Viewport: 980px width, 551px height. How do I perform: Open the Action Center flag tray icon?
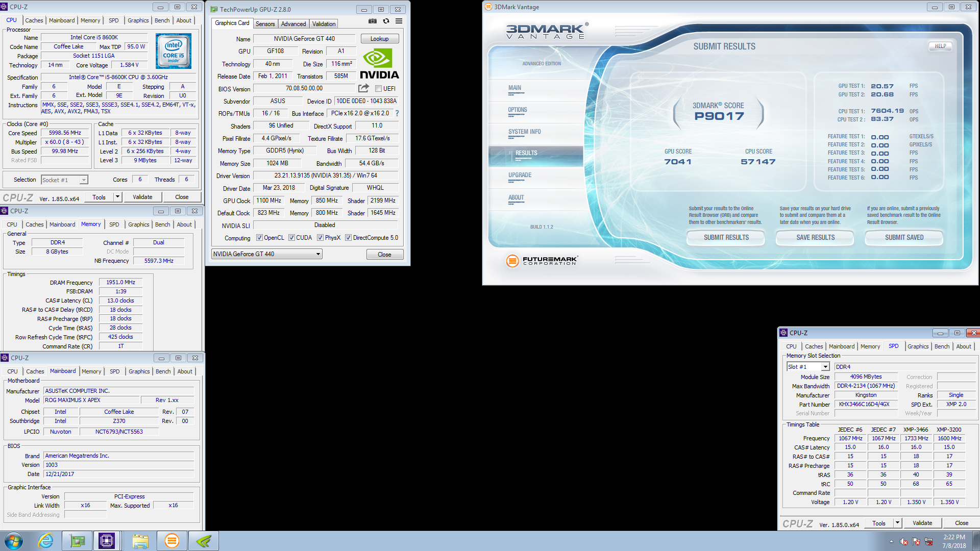pyautogui.click(x=916, y=541)
